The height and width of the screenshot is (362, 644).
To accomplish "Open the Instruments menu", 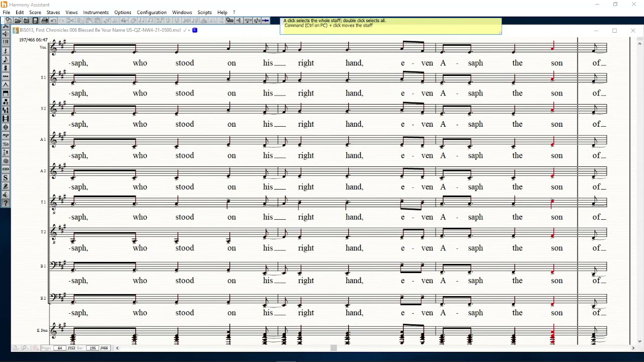I will pyautogui.click(x=96, y=13).
